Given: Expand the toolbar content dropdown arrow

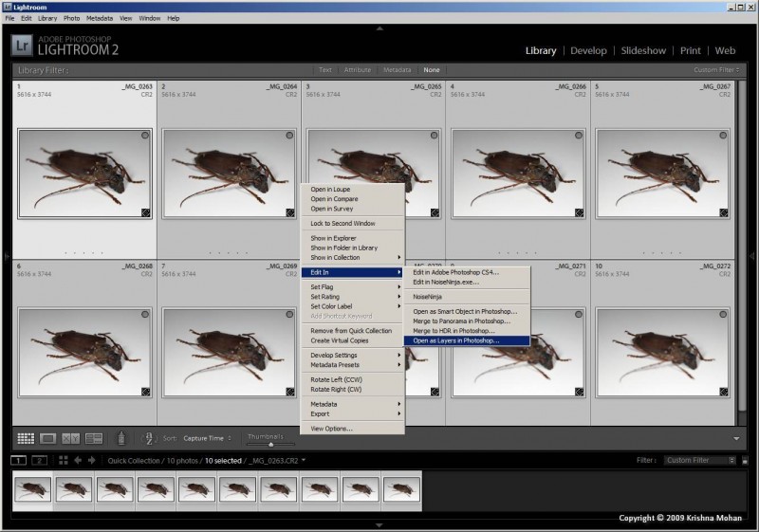Looking at the screenshot, I should (736, 439).
